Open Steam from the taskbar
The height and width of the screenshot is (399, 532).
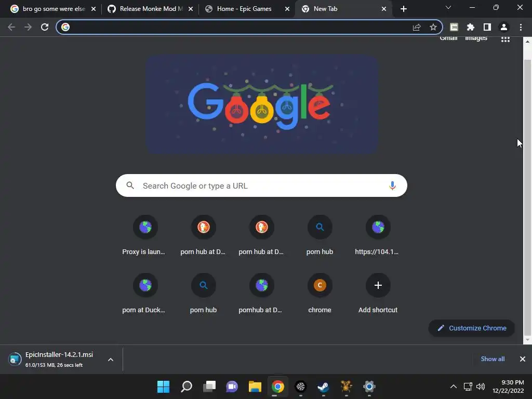(323, 387)
